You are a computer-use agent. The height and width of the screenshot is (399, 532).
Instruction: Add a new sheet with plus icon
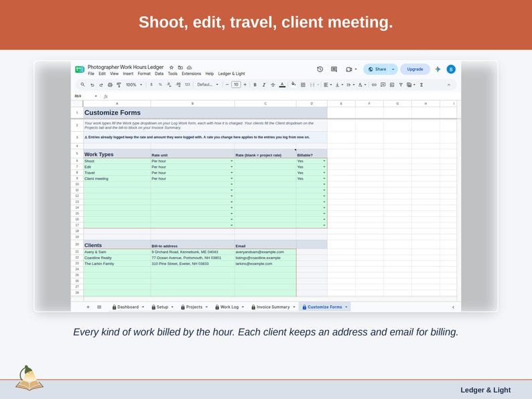click(88, 307)
